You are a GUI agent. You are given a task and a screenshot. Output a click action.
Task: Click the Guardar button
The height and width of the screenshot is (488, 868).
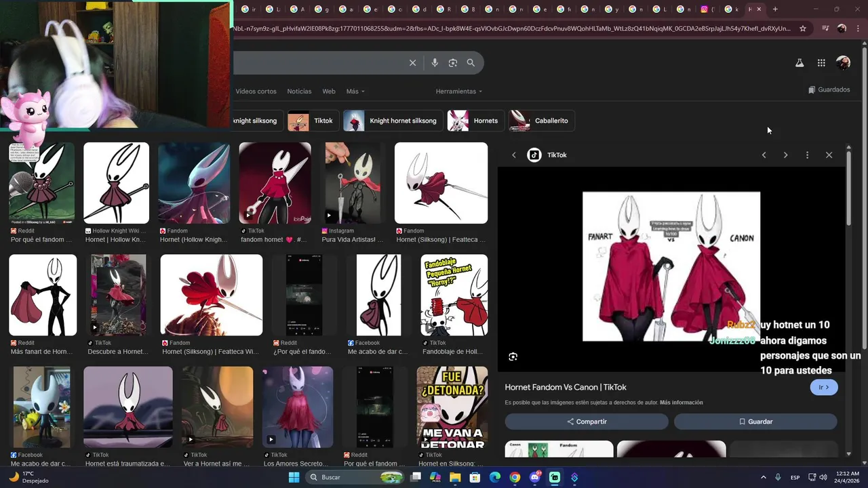point(755,422)
